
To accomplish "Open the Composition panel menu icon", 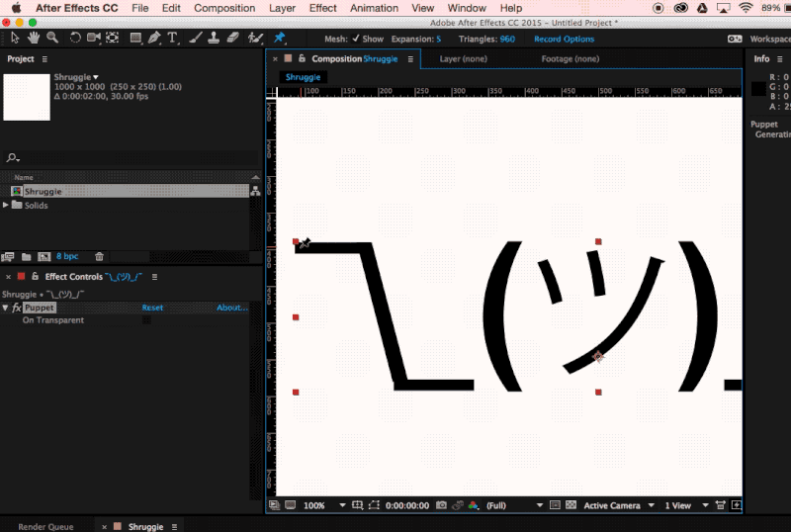I will pyautogui.click(x=410, y=59).
